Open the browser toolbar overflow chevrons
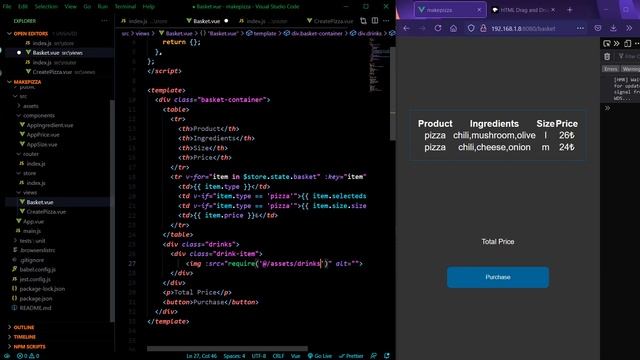 (x=629, y=28)
